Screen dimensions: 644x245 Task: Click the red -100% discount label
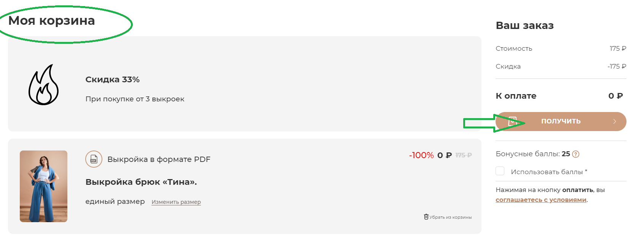tap(421, 155)
